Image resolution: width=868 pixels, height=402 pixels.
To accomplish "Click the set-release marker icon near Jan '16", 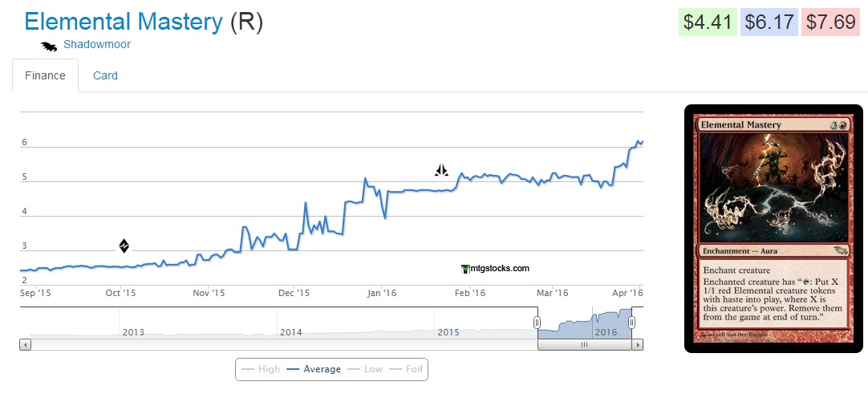I will [x=441, y=170].
